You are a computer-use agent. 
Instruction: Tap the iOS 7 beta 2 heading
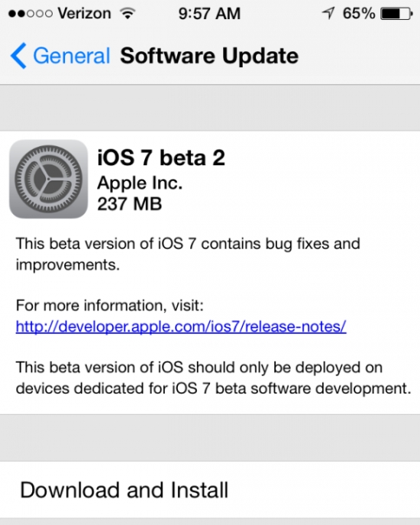[161, 157]
